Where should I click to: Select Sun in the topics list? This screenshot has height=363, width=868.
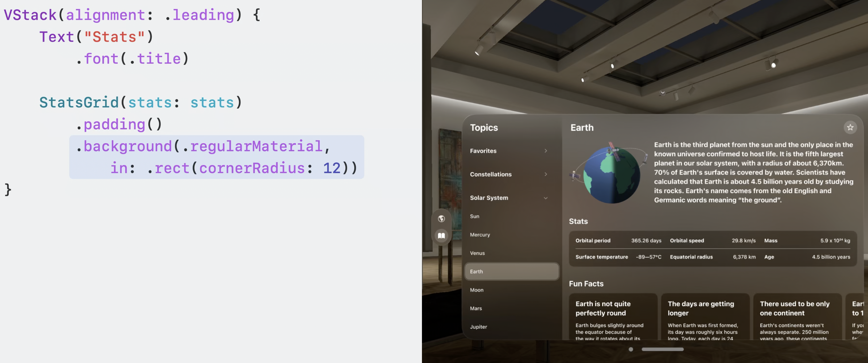click(474, 216)
